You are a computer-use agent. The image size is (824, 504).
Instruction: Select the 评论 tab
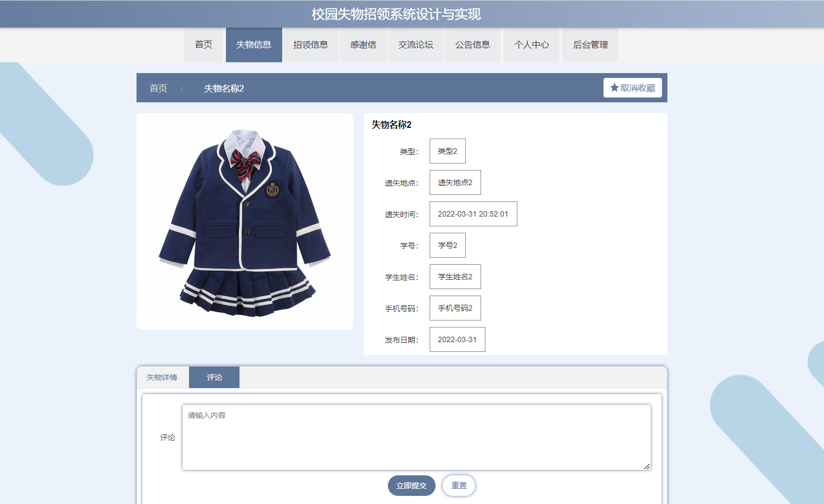click(x=215, y=377)
